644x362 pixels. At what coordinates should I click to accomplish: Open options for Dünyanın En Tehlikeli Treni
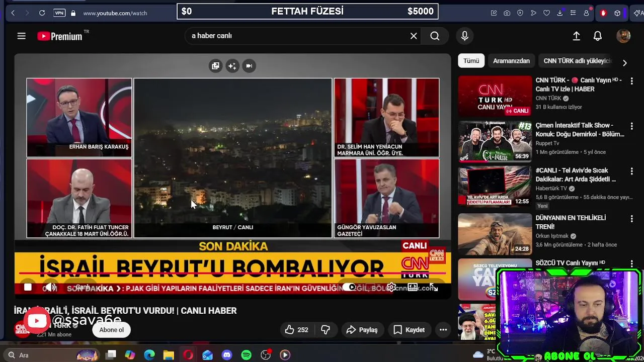click(x=632, y=219)
